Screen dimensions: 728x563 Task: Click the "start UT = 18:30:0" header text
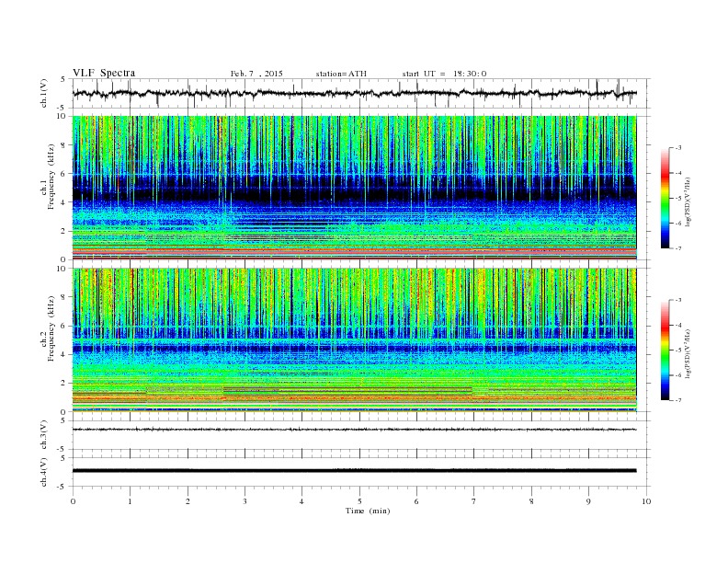tap(444, 74)
